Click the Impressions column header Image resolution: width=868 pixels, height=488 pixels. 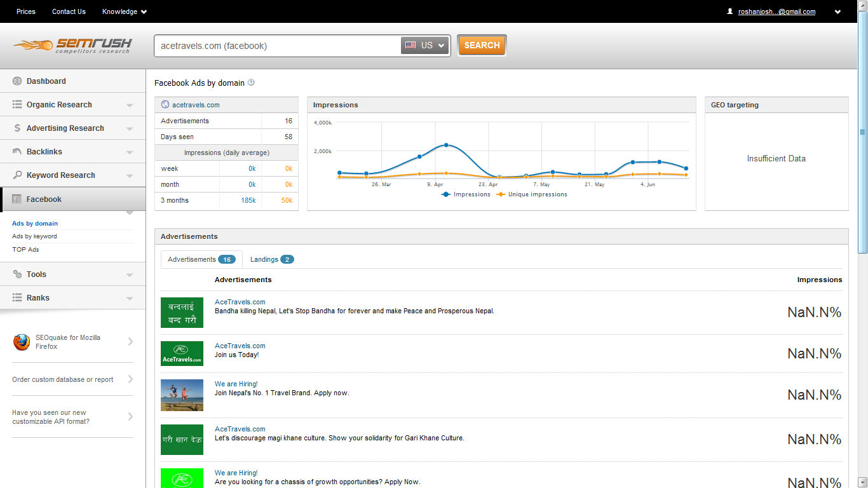(x=820, y=280)
